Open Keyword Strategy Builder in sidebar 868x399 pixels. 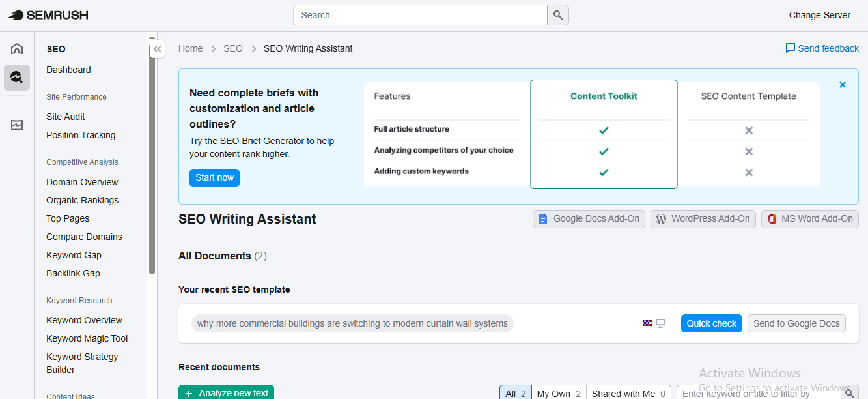coord(82,363)
